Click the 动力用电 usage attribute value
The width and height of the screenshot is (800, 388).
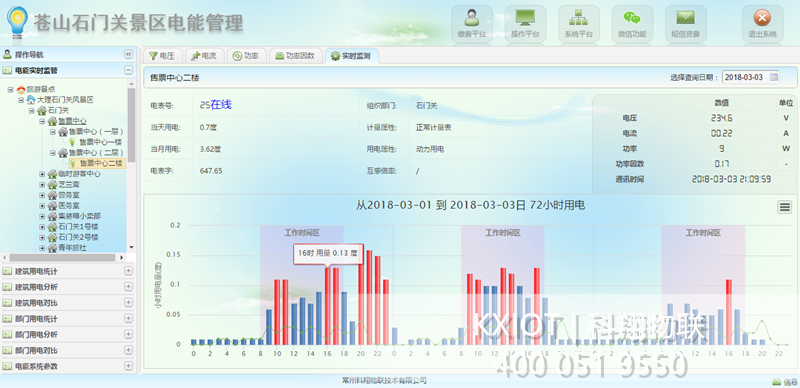[430, 150]
